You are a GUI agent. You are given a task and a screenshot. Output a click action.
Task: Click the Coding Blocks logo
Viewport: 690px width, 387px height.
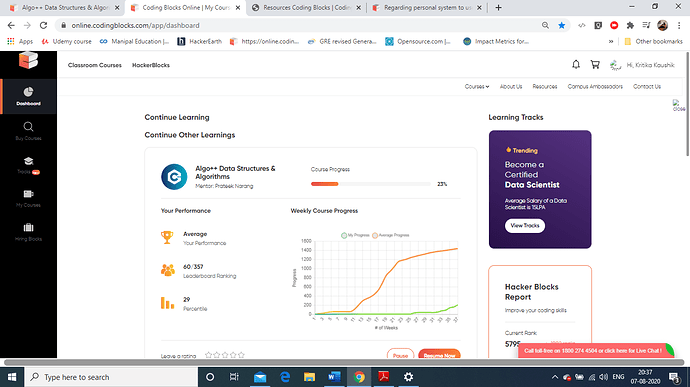click(x=28, y=60)
